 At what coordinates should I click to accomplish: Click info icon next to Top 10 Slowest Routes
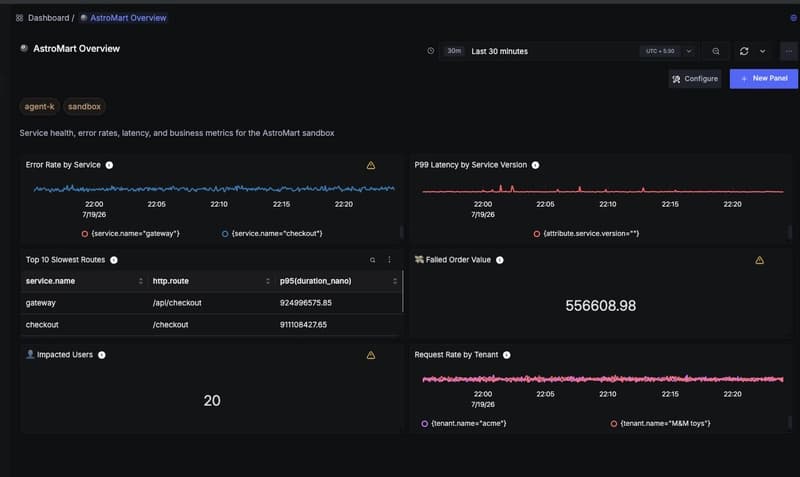(x=114, y=260)
